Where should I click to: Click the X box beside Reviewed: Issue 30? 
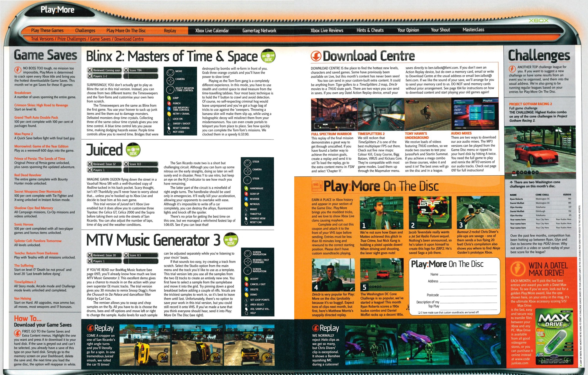pyautogui.click(x=90, y=255)
